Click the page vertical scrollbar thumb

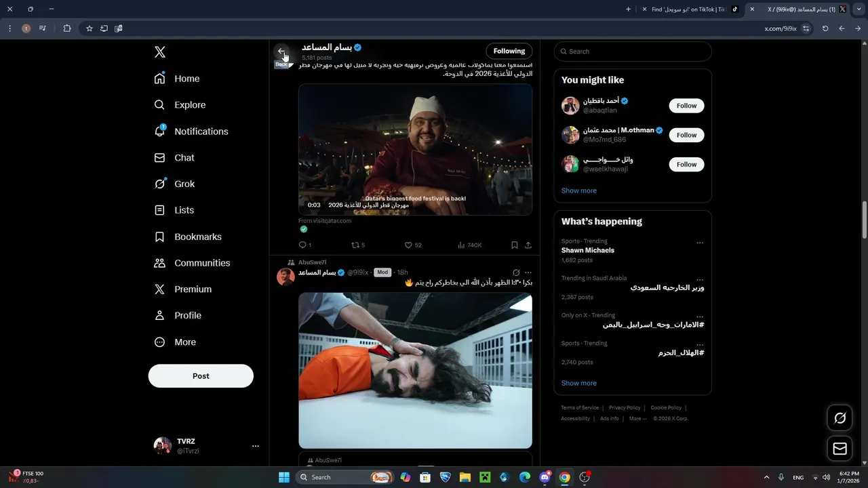click(x=865, y=219)
